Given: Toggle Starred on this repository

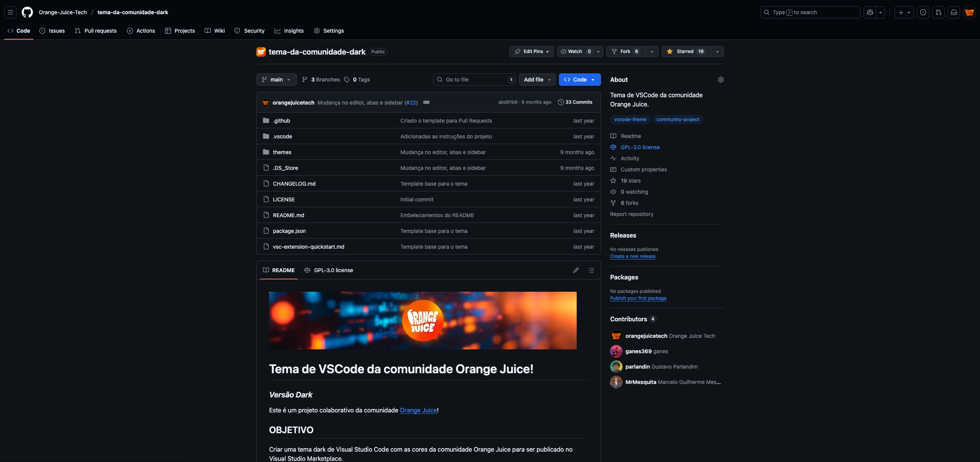Looking at the screenshot, I should tap(686, 52).
